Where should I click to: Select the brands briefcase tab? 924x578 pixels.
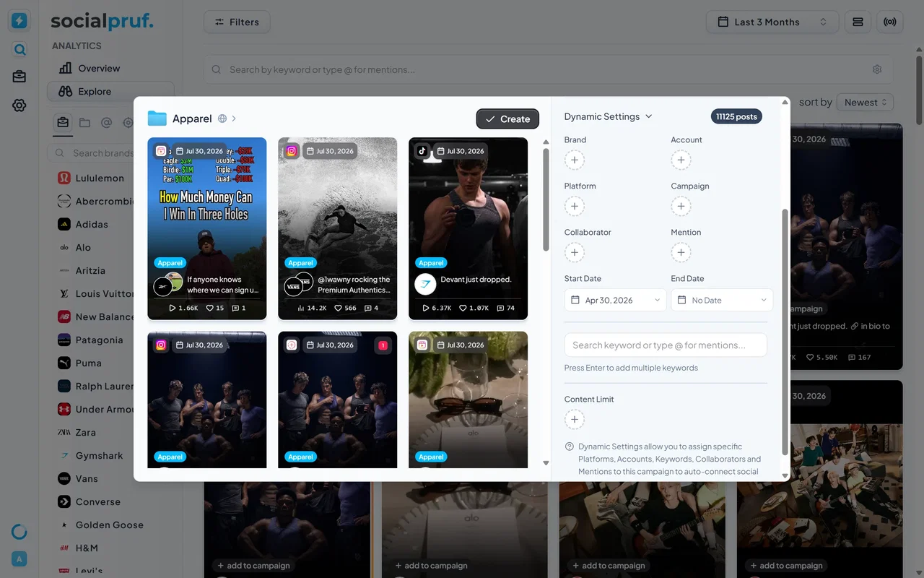tap(64, 123)
